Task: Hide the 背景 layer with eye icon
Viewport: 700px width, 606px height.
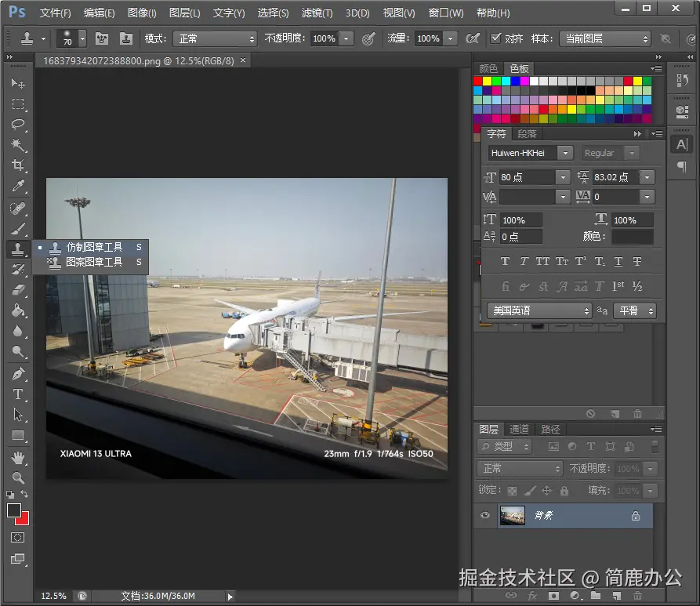Action: coord(484,515)
